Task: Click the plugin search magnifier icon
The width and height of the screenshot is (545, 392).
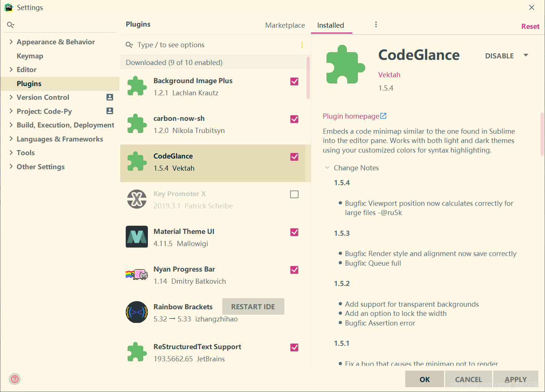Action: (129, 45)
